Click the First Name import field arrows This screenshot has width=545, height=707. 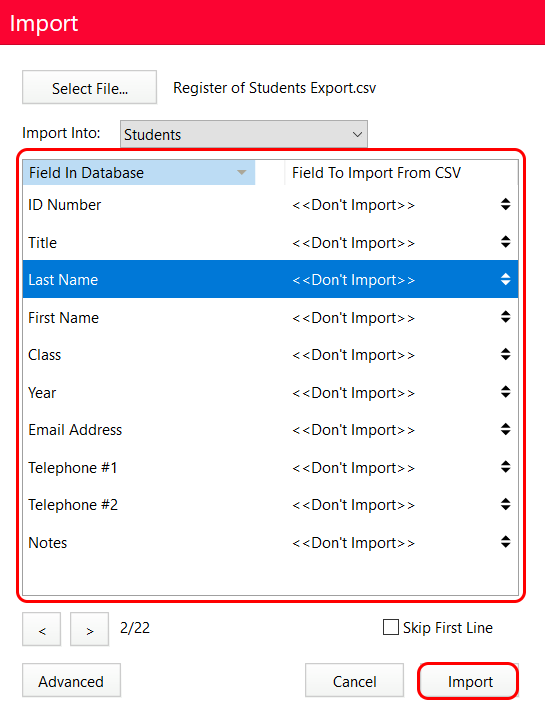click(x=505, y=317)
